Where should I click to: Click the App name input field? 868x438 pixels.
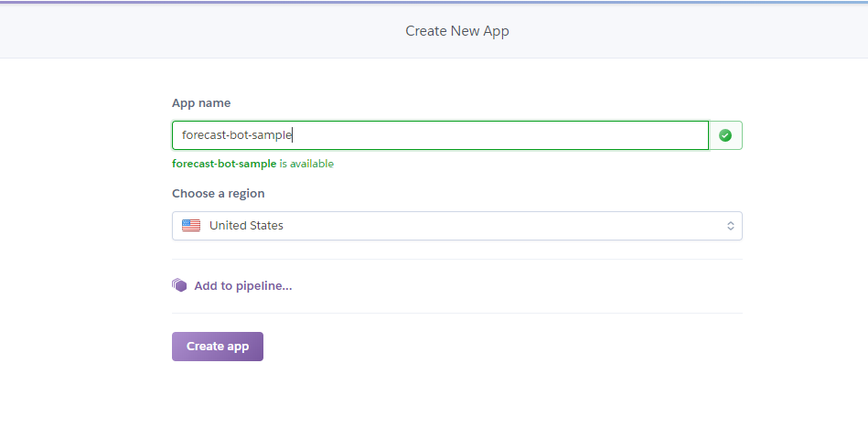440,135
